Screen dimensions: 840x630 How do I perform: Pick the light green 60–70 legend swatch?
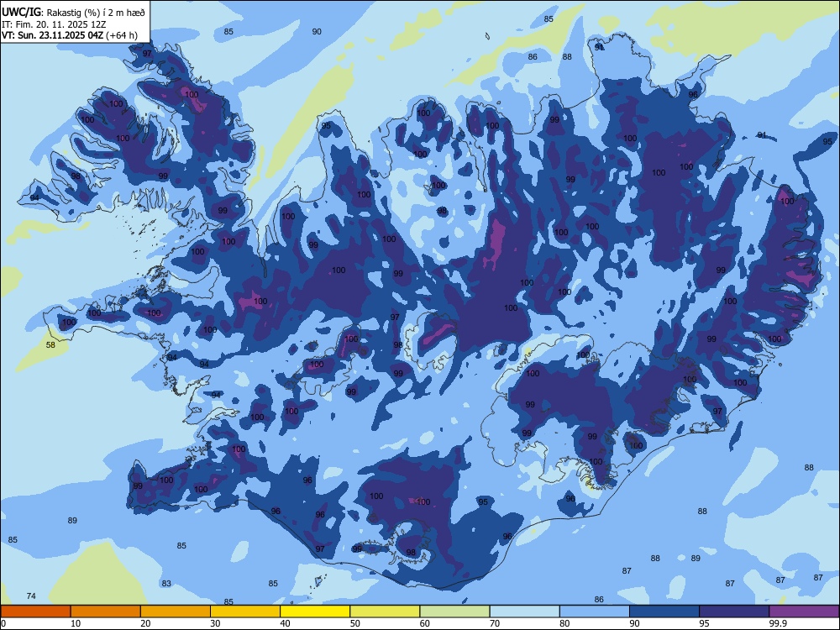454,612
